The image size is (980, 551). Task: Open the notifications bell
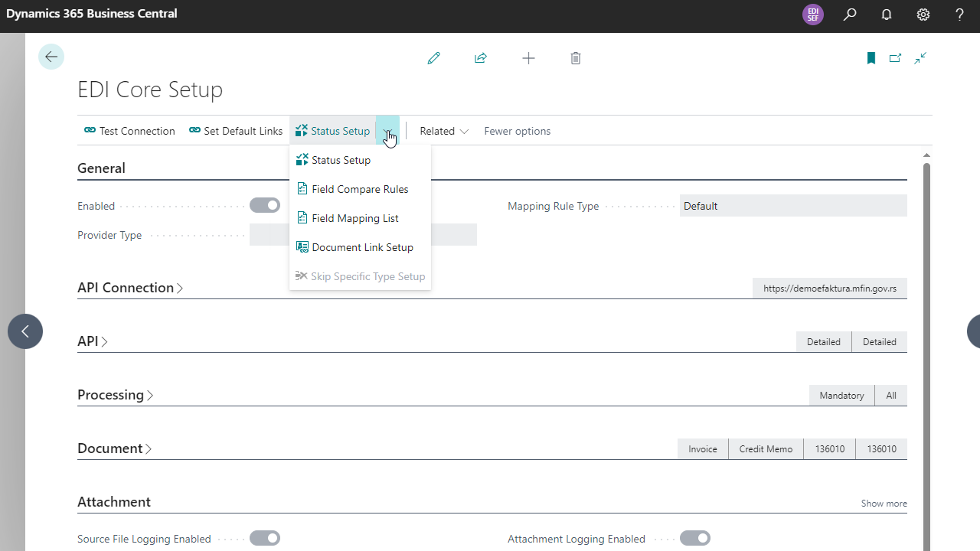886,15
